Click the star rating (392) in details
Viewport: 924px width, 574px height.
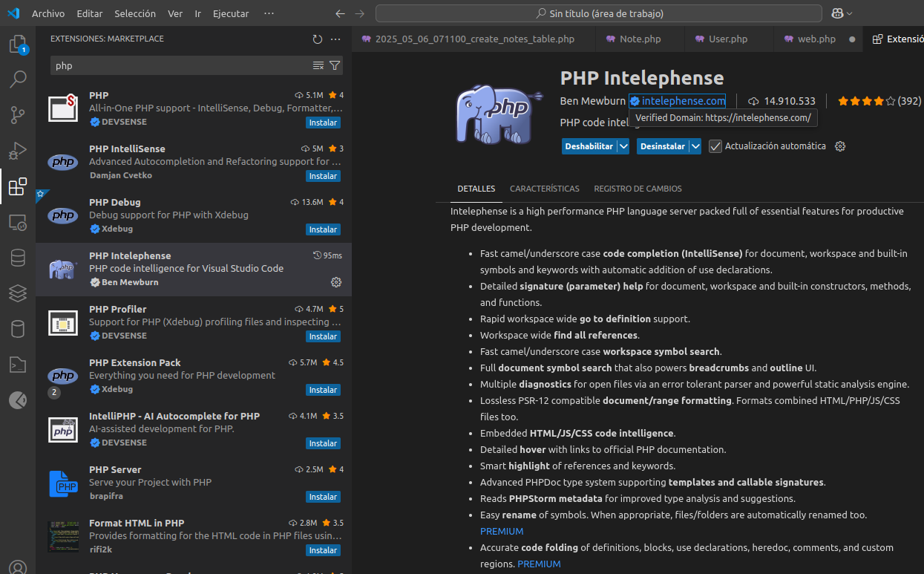point(879,101)
